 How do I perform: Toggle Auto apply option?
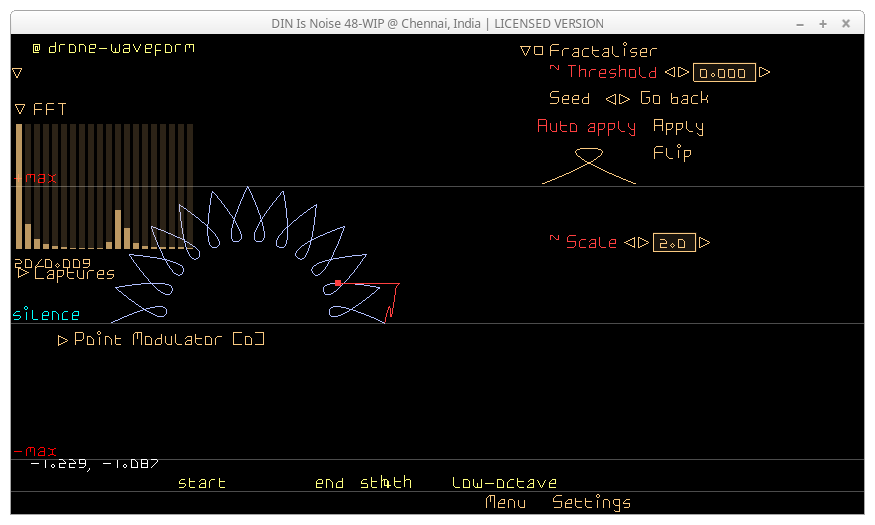[586, 127]
